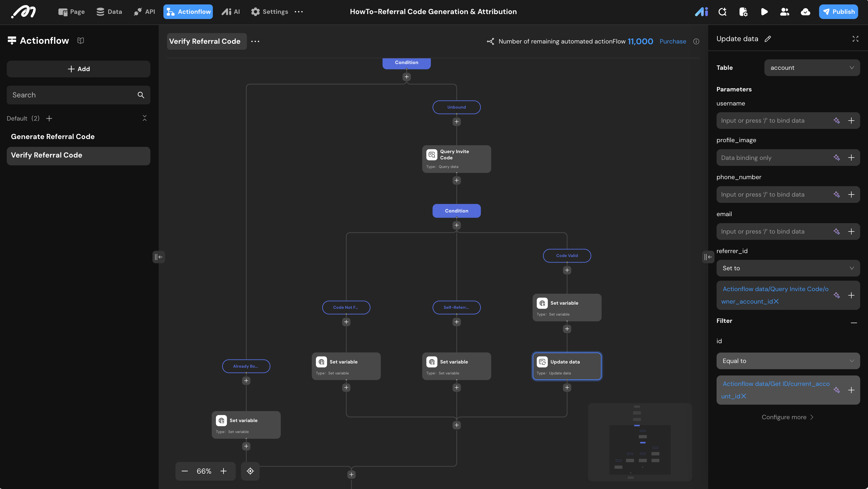Open the collaborators people icon
Viewport: 868px width, 489px height.
click(784, 12)
